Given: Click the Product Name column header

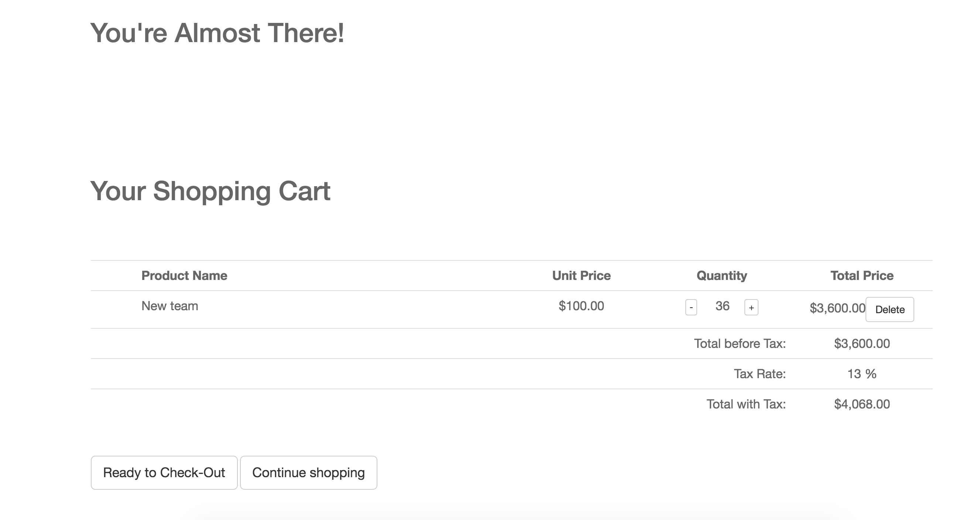Looking at the screenshot, I should coord(184,276).
